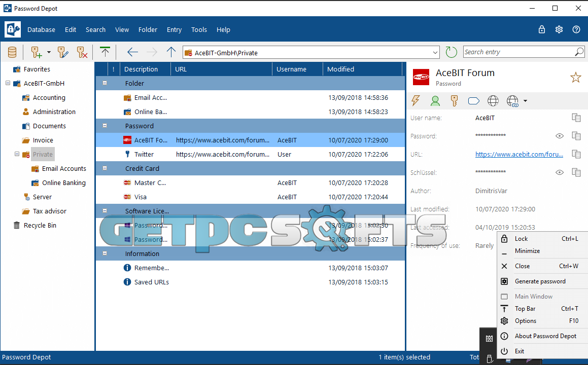Navigate back with the left arrow

[132, 52]
